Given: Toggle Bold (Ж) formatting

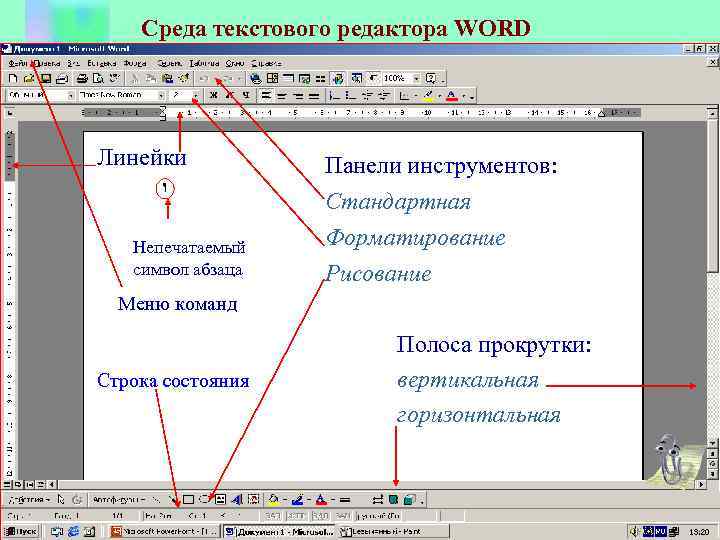Looking at the screenshot, I should pos(214,96).
